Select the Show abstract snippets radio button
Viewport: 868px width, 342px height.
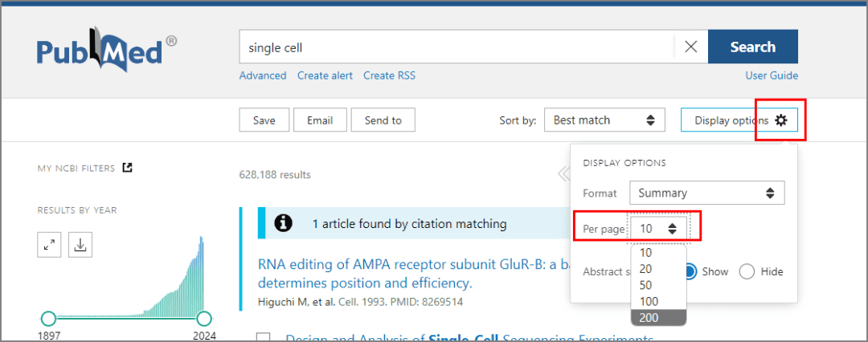(690, 271)
